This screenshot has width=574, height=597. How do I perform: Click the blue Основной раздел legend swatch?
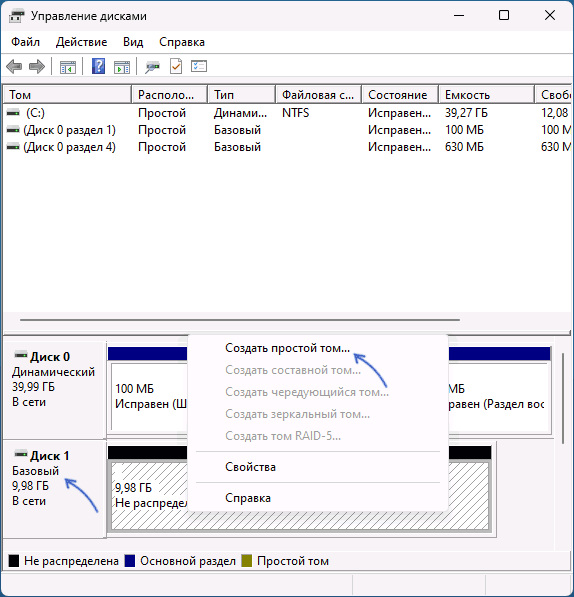(x=130, y=561)
